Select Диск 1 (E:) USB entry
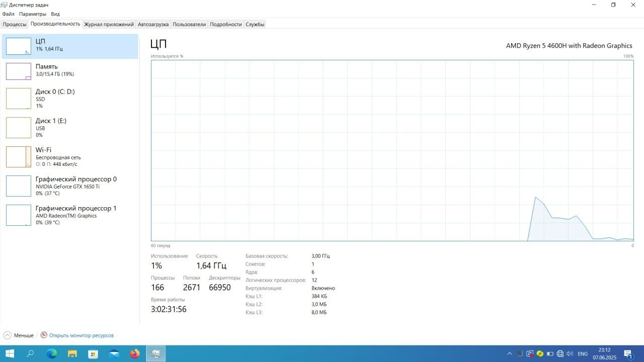The height and width of the screenshot is (362, 644). pyautogui.click(x=70, y=128)
